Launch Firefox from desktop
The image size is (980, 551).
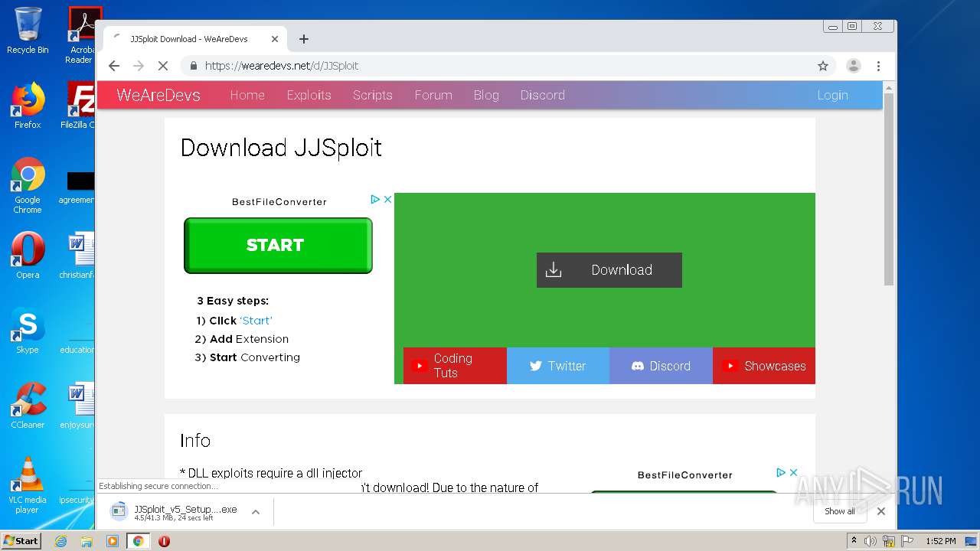tap(28, 106)
